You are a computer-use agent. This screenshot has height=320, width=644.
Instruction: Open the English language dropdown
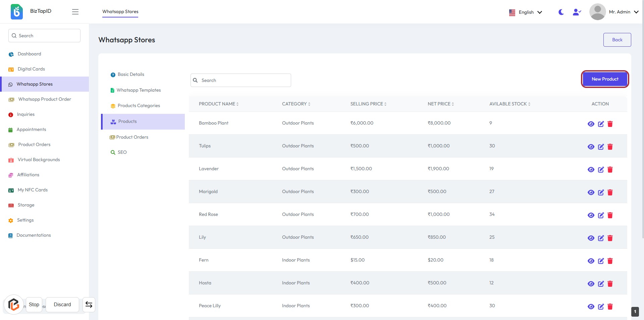pyautogui.click(x=526, y=12)
